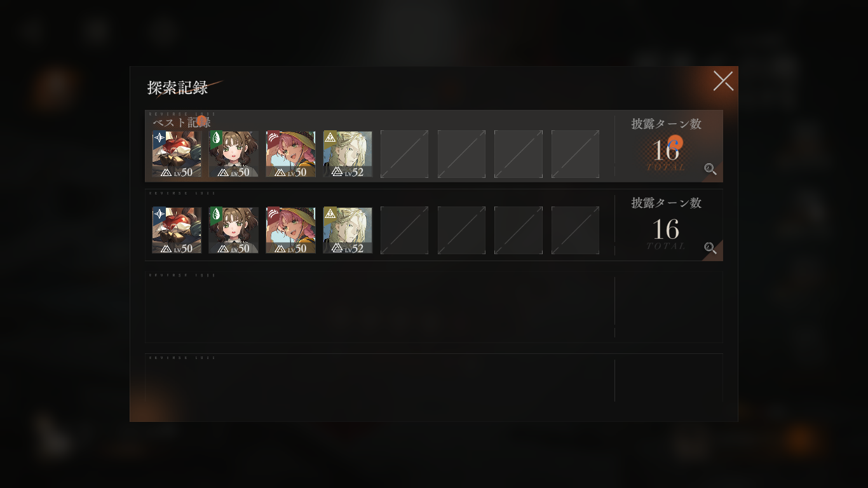Select blonde Lv52 character in best record
The width and height of the screenshot is (868, 488).
coord(348,154)
